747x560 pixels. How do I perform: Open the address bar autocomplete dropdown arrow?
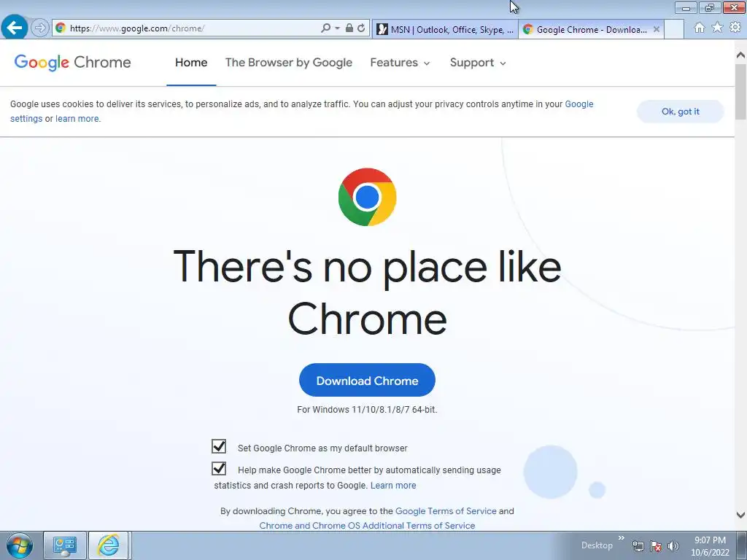coord(337,28)
